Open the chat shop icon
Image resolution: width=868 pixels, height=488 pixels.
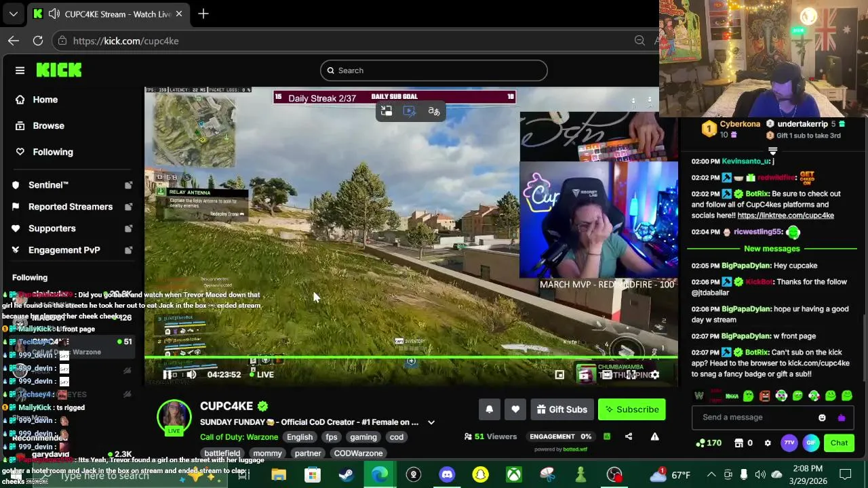click(738, 443)
